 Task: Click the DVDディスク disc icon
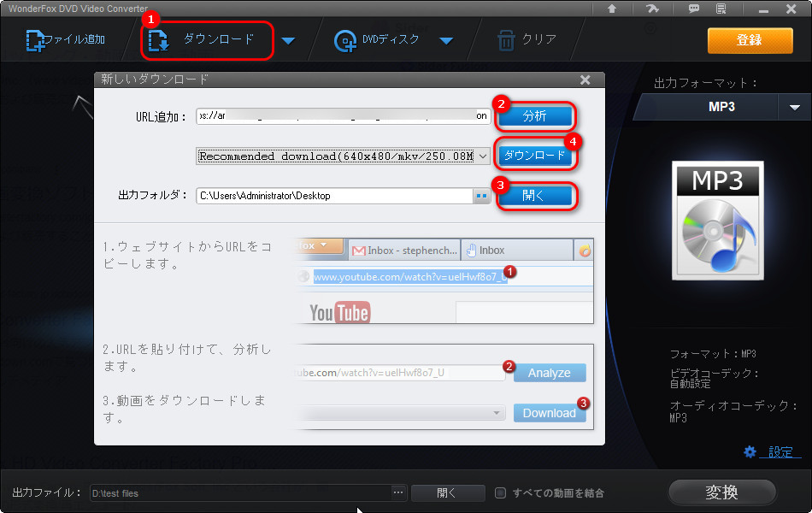(346, 40)
